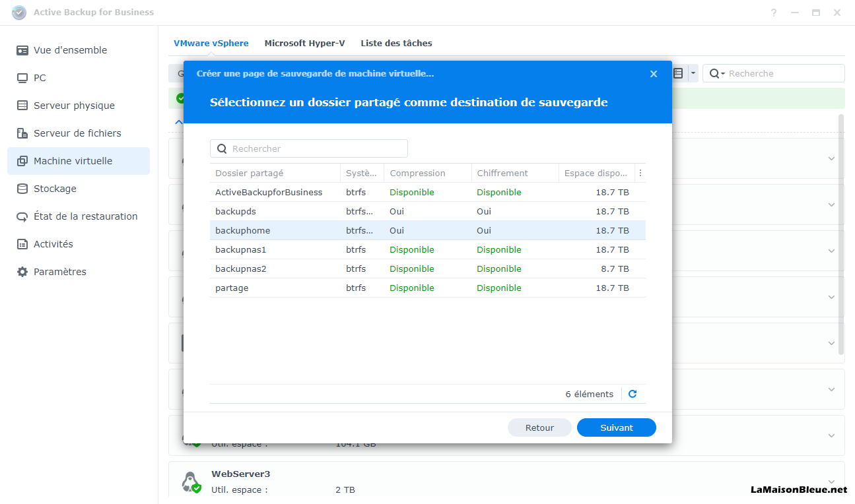Click the Active Backup app logo
The height and width of the screenshot is (504, 855).
click(x=19, y=13)
